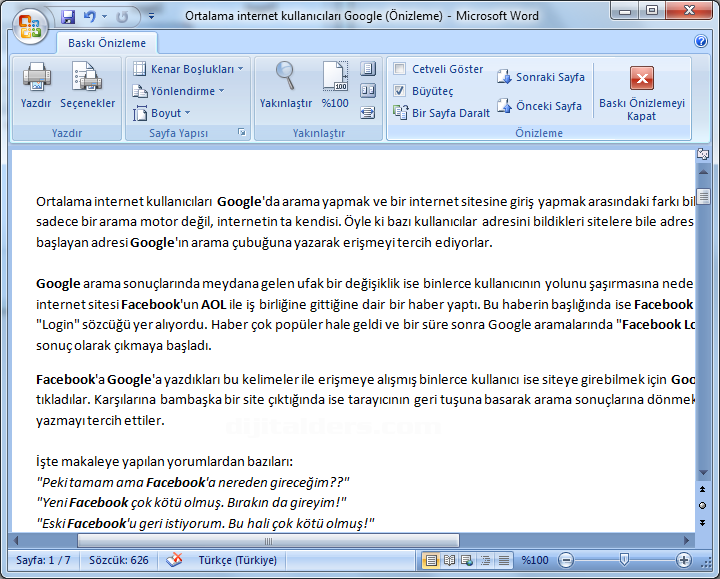Viewport: 720px width, 579px height.
Task: Switch to Full Screen Reading view
Action: [x=449, y=560]
